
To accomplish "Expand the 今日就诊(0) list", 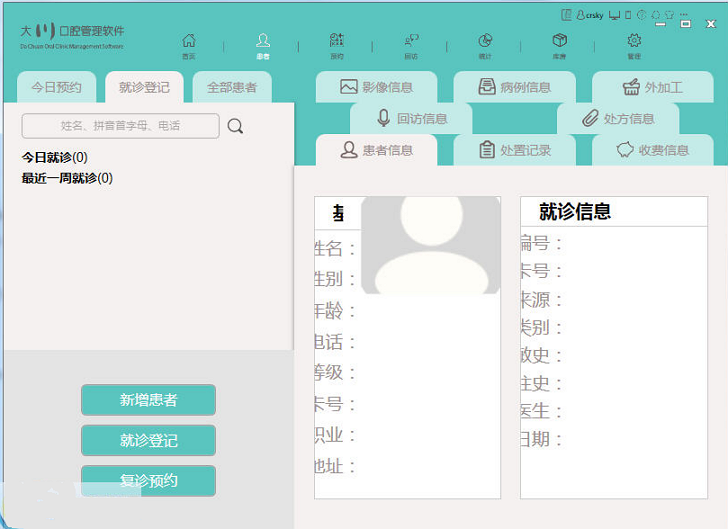I will 54,157.
